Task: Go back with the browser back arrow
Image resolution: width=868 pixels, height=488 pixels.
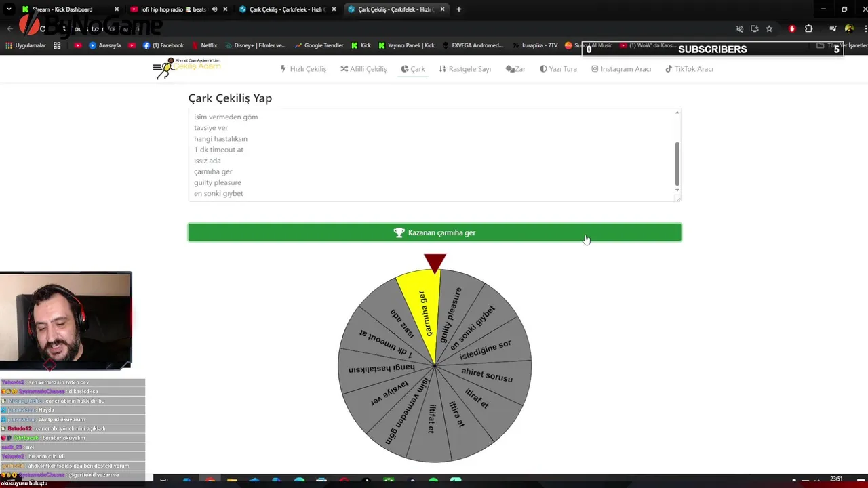Action: pos(9,28)
